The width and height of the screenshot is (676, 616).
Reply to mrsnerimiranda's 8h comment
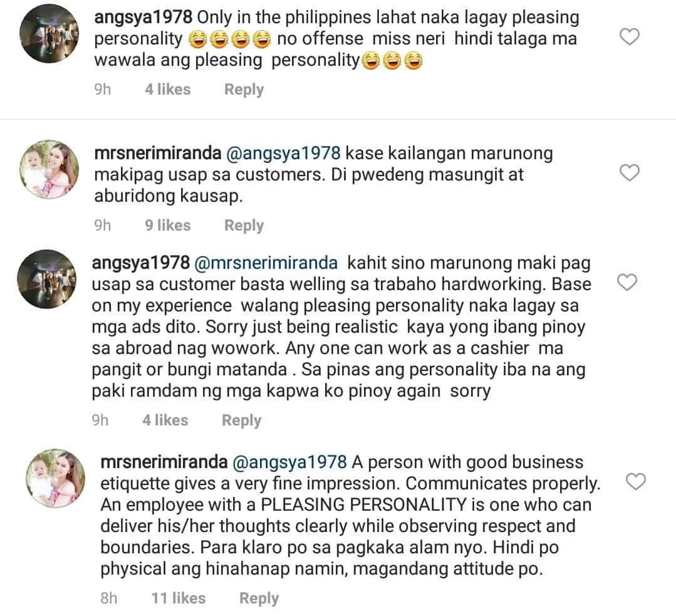click(x=259, y=598)
